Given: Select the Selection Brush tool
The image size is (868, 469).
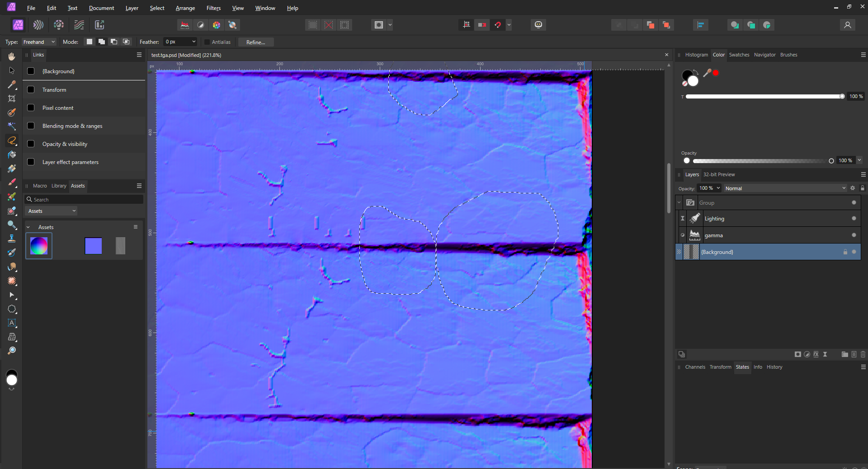Looking at the screenshot, I should (12, 113).
